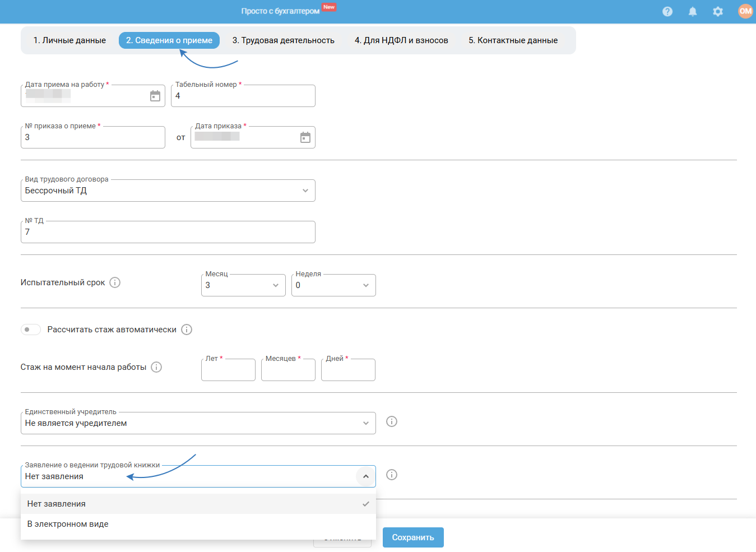756x552 pixels.
Task: Select 'Нет заявления' option in list
Action: (198, 504)
